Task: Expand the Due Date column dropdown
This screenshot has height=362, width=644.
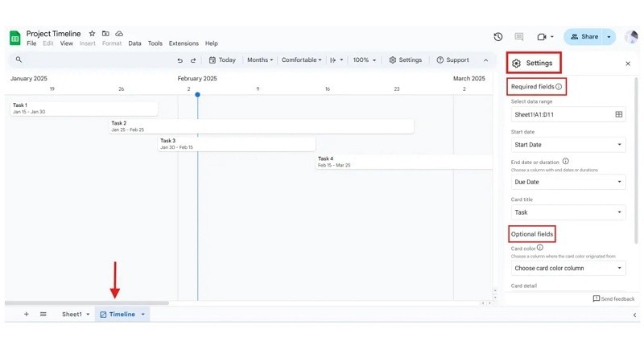Action: point(568,182)
